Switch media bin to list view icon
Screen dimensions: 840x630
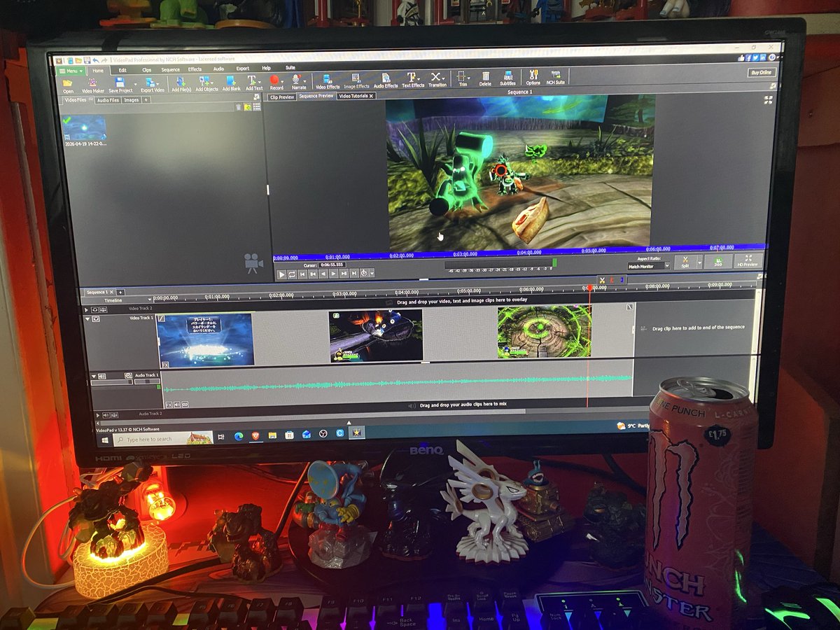pyautogui.click(x=256, y=106)
